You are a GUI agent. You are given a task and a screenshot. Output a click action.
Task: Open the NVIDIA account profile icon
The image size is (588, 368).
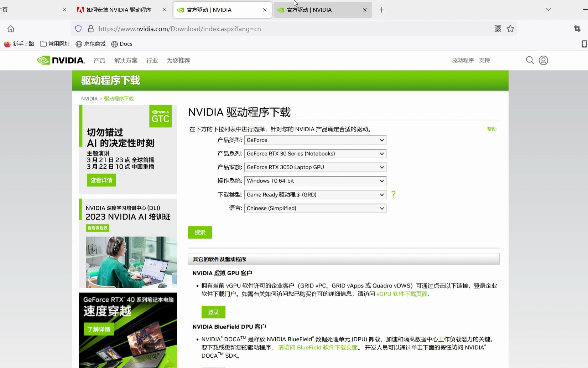coord(543,60)
